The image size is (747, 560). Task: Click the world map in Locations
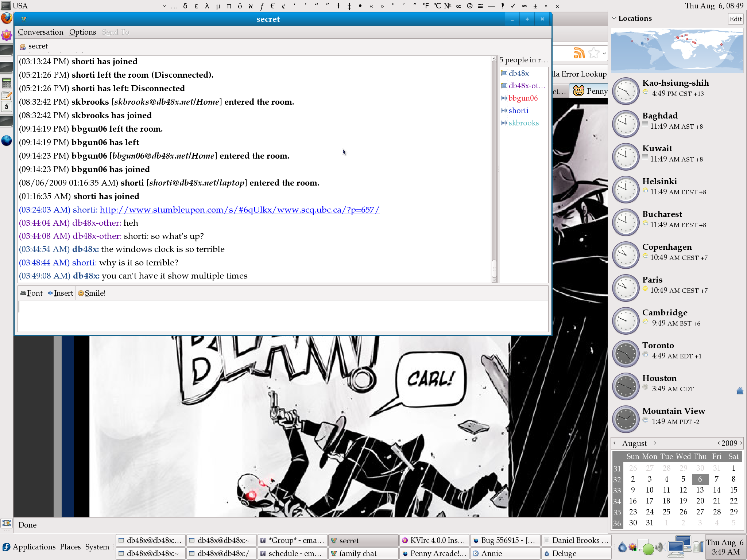677,50
